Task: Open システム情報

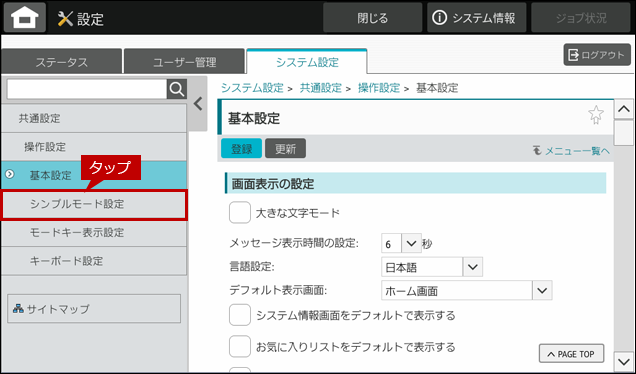Action: pos(477,17)
